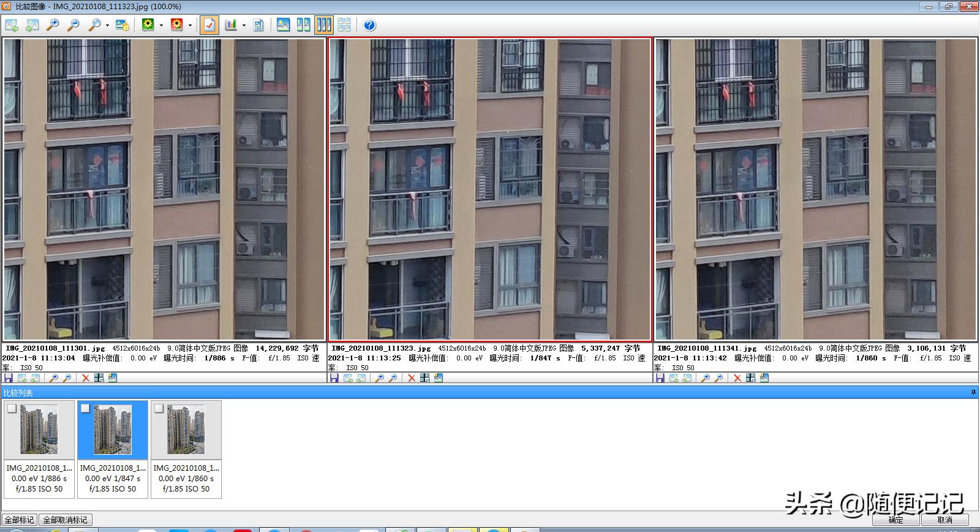The width and height of the screenshot is (980, 532).
Task: Cancel with the 取消 button
Action: pos(945,520)
